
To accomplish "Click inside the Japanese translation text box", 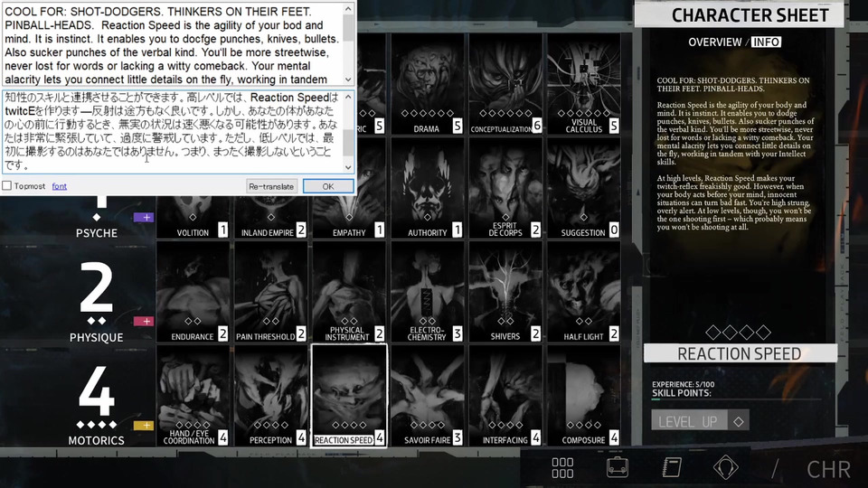I will click(172, 132).
